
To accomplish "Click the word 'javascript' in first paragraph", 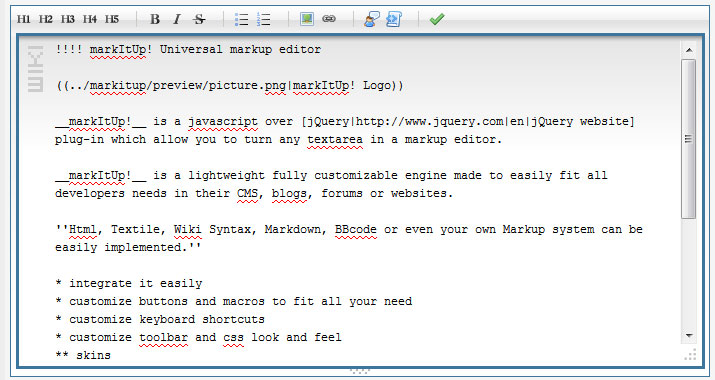I will tap(223, 121).
